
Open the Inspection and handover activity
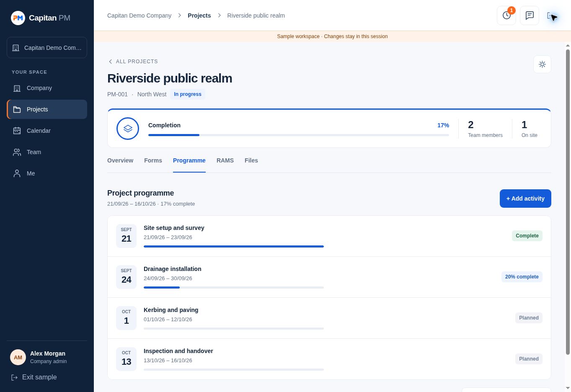tap(329, 359)
